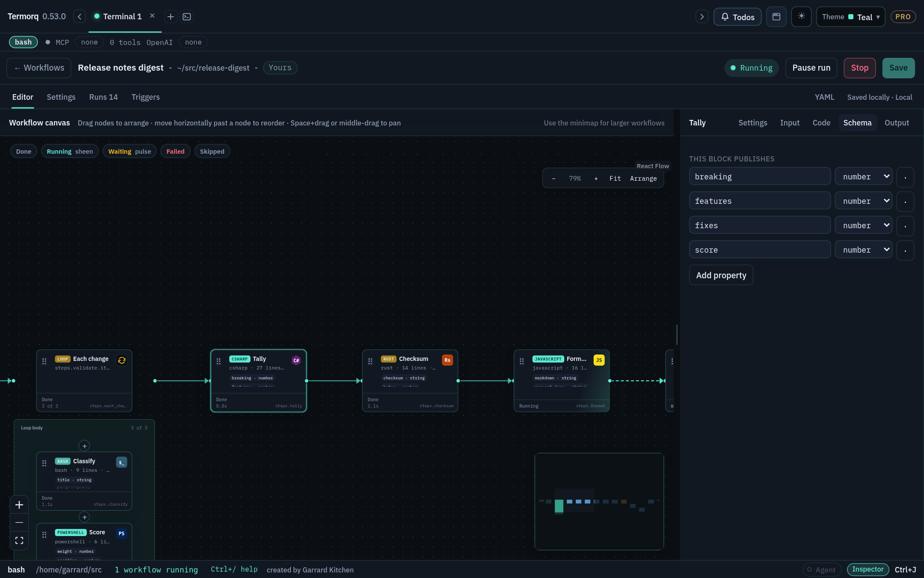Add a new schema property

(721, 275)
